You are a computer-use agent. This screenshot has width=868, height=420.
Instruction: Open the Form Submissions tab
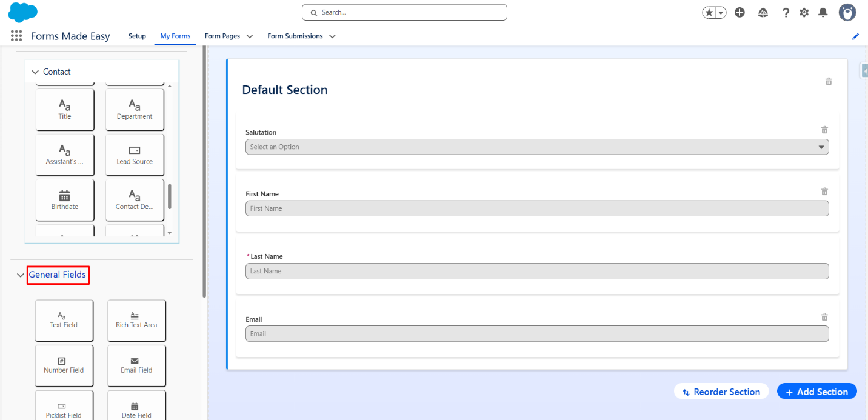(x=295, y=36)
